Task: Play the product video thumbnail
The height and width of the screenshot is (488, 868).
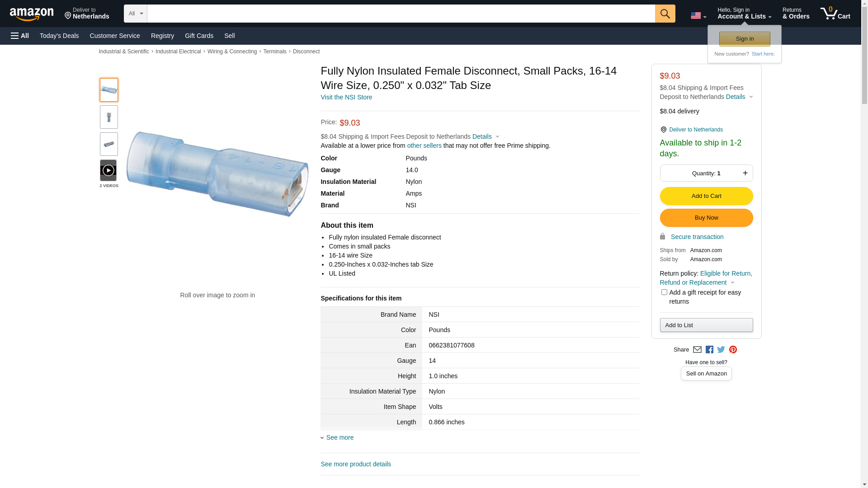Action: [x=108, y=170]
